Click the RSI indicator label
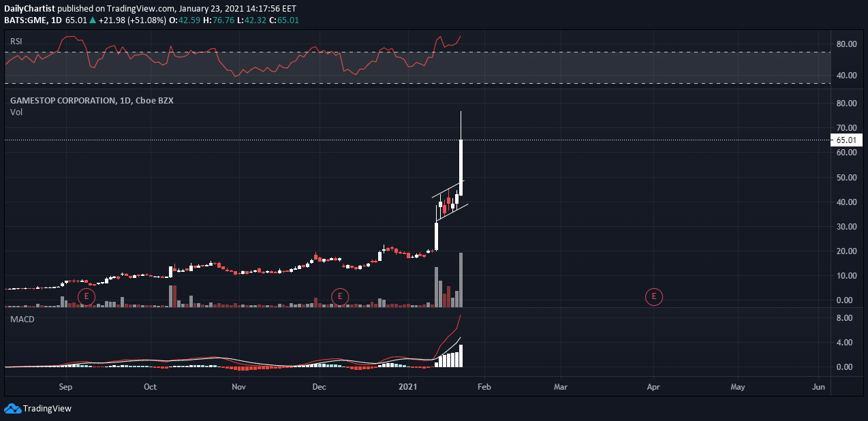Viewport: 868px width, 421px height. [16, 42]
